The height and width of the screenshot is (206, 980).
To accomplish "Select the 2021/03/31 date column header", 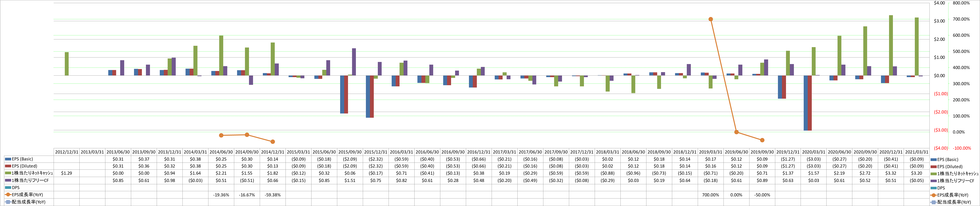I will 917,152.
